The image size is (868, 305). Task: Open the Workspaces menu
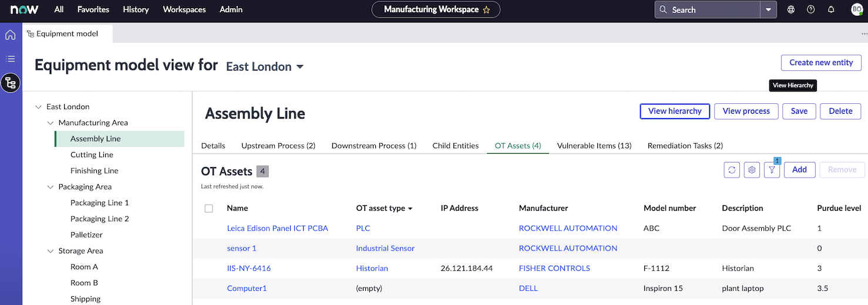(x=184, y=9)
